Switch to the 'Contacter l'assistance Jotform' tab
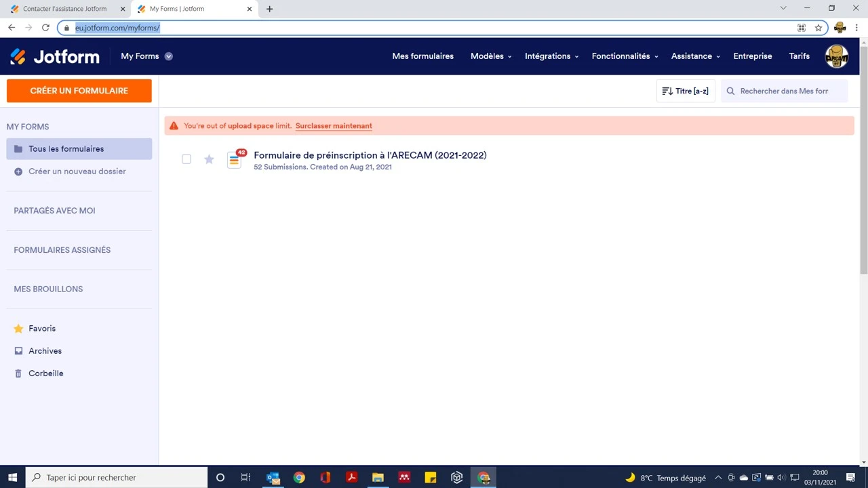Screen dimensions: 868x488 click(64, 9)
